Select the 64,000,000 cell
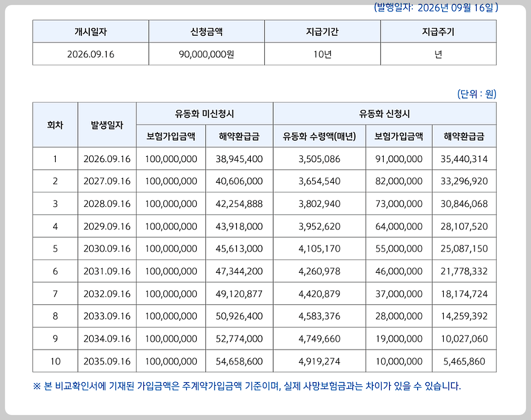The width and height of the screenshot is (531, 420). point(399,227)
